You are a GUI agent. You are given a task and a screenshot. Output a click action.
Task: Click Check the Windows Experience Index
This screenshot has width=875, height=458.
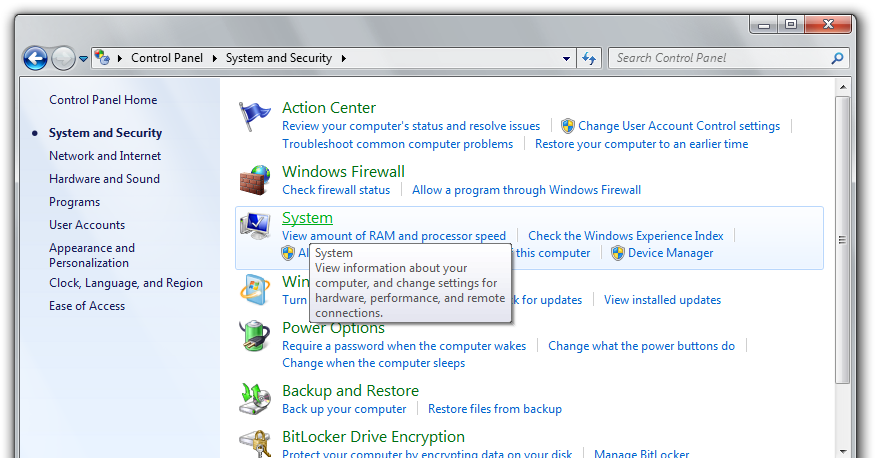tap(626, 236)
